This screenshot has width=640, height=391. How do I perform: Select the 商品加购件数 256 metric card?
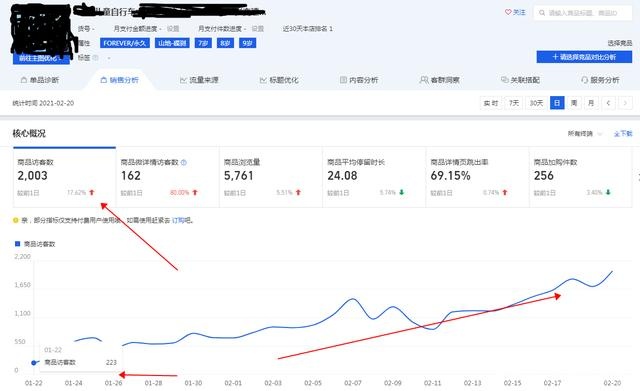pyautogui.click(x=581, y=178)
